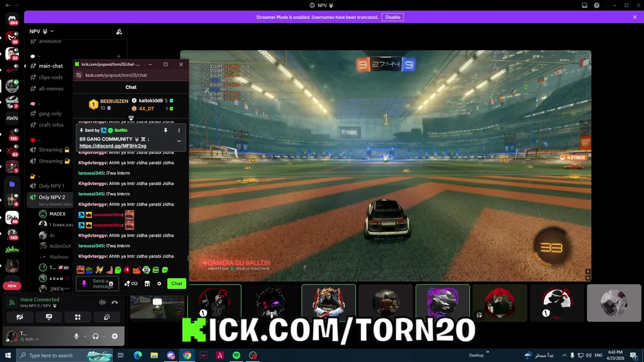644x362 pixels.
Task: Click kaitokidd9 on gift leaderboard
Action: point(150,101)
